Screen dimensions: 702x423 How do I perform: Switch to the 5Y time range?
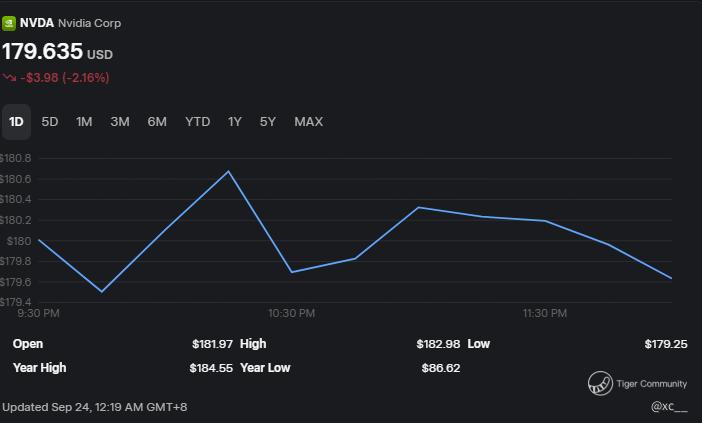coord(268,122)
